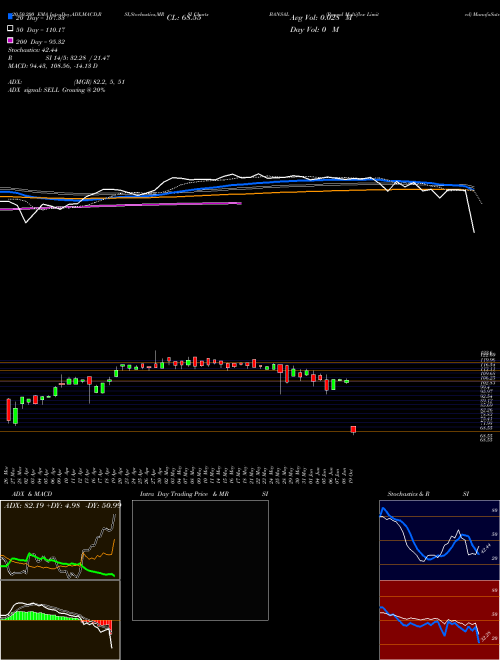This screenshot has height=660, width=500.
Task: Click the 'CL: 68.55' closing price label
Action: (x=184, y=18)
